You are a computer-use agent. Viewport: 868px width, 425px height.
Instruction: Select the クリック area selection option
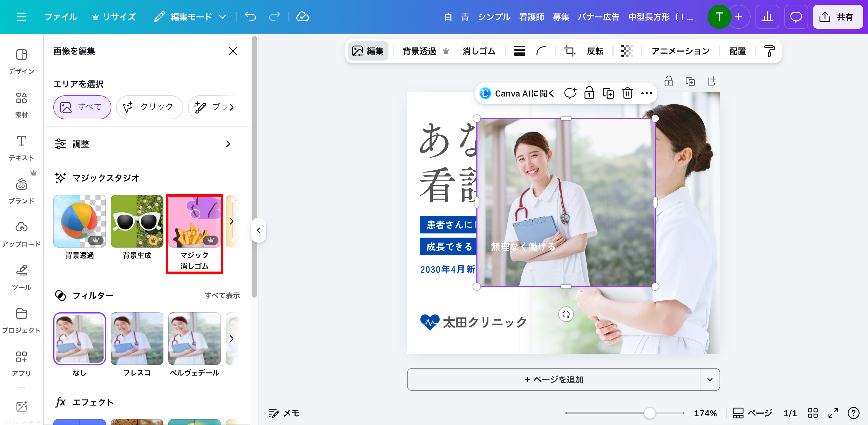click(149, 107)
